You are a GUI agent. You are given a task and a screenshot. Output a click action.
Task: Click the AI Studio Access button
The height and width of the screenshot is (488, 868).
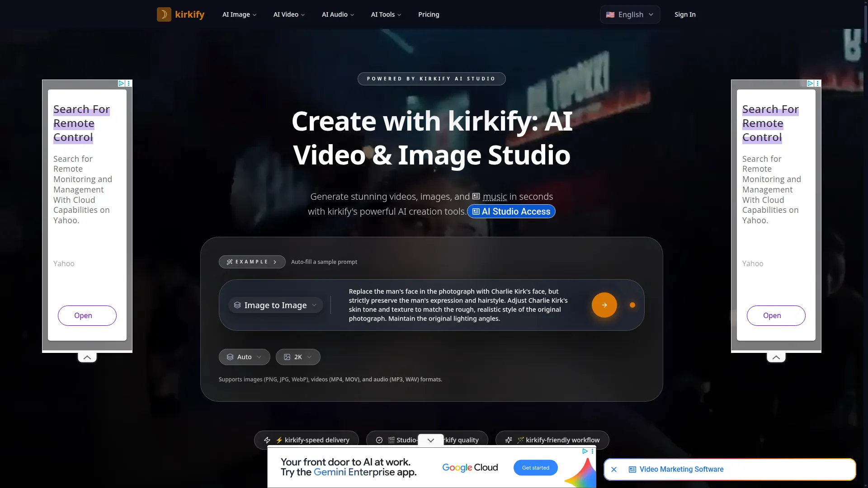(x=511, y=211)
